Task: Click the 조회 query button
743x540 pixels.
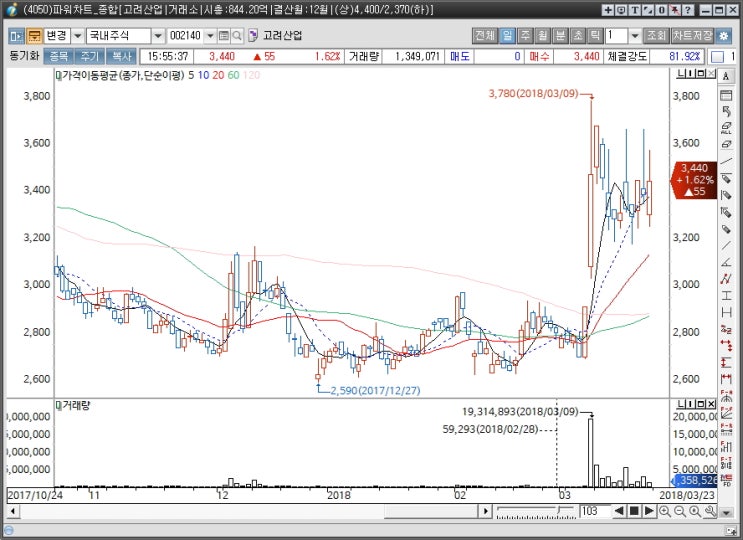Action: [x=656, y=36]
